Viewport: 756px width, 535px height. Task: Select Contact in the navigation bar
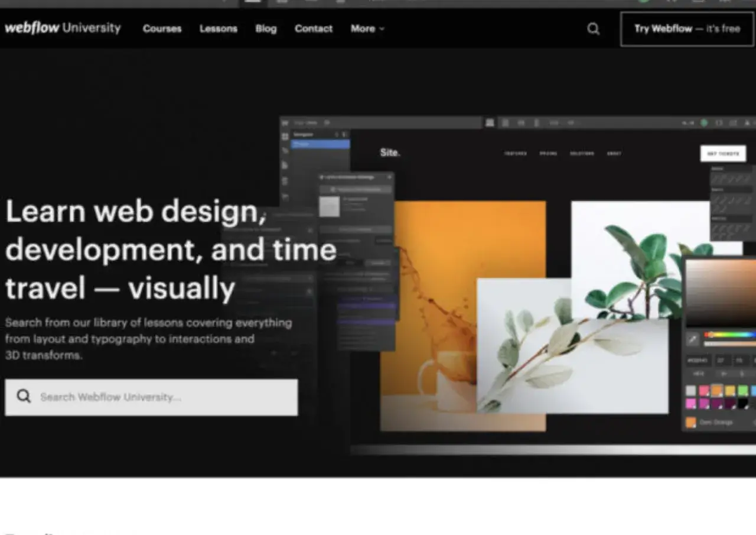click(x=314, y=28)
